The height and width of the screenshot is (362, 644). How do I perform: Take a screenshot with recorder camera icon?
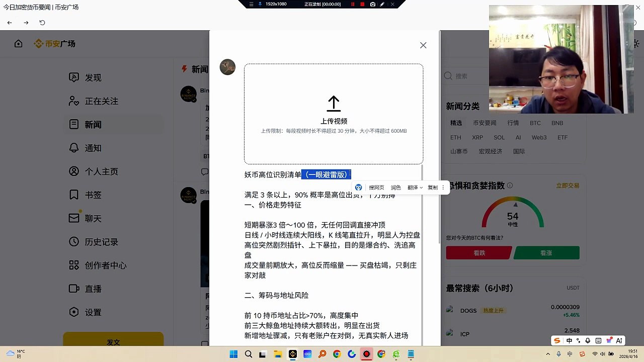(372, 4)
